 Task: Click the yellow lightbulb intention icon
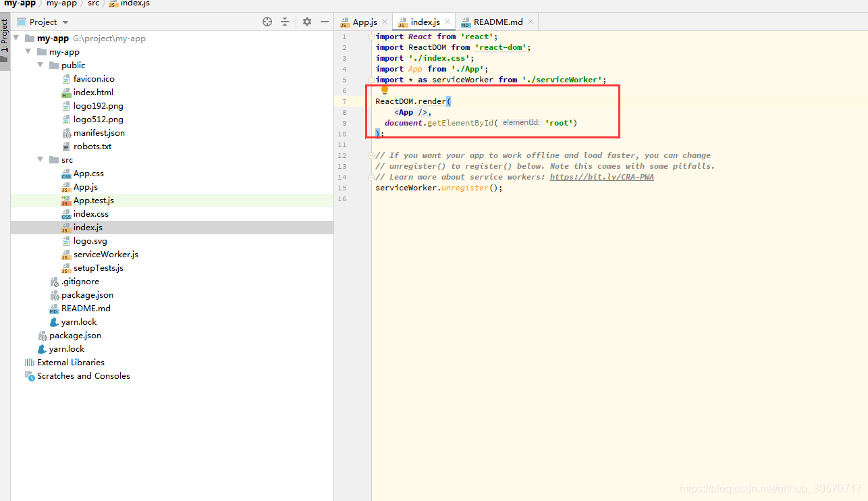384,90
